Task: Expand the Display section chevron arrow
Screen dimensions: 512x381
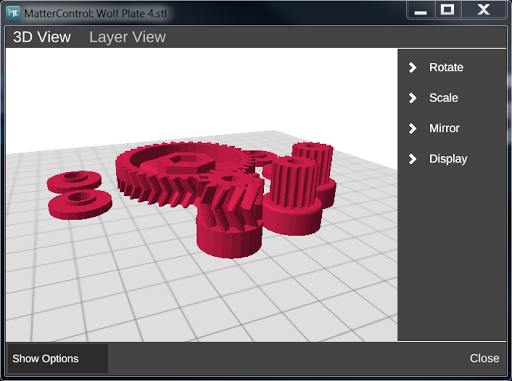Action: 413,159
